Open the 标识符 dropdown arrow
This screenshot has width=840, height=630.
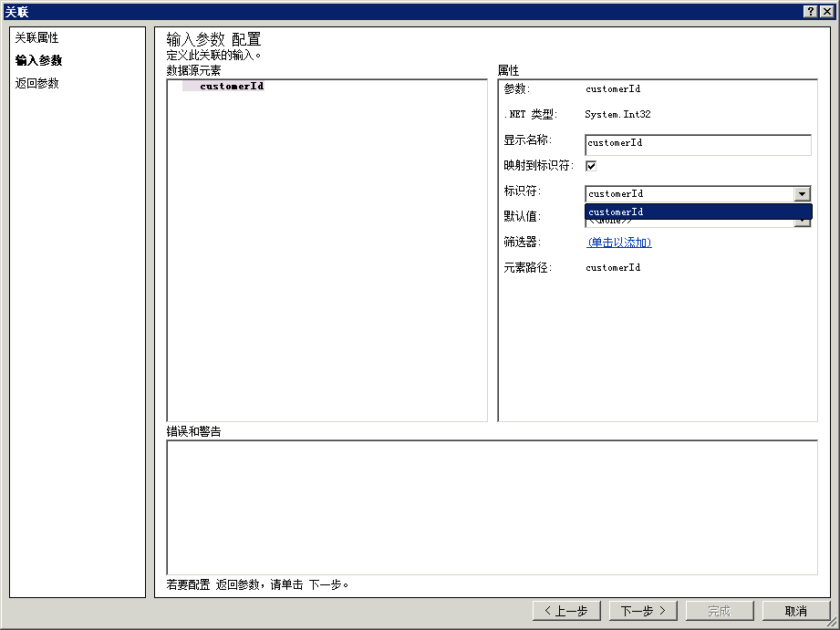click(802, 193)
